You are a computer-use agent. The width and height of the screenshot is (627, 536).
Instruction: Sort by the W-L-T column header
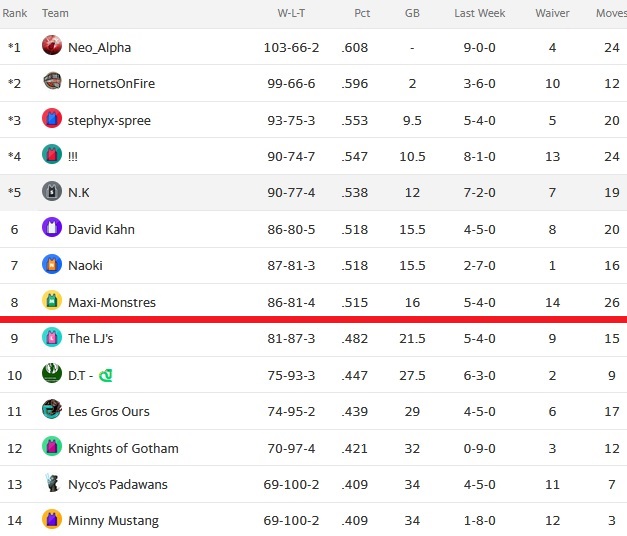[x=291, y=13]
